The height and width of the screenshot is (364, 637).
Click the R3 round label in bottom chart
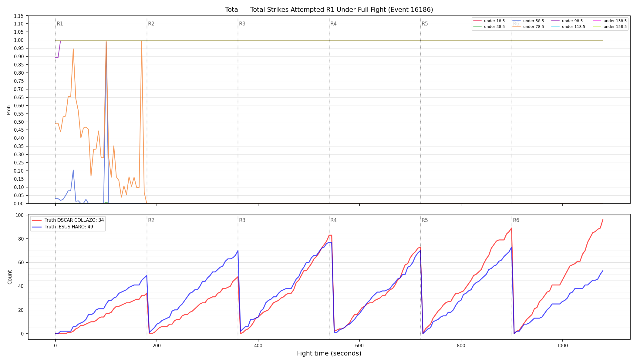(242, 220)
